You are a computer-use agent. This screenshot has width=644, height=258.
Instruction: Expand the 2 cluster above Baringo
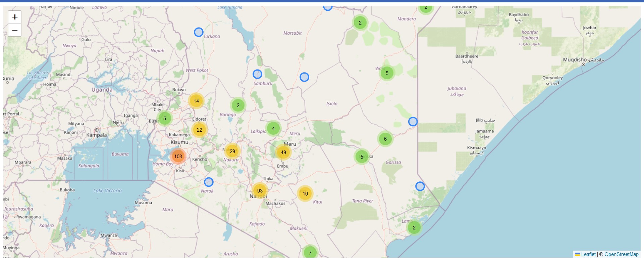click(x=238, y=105)
